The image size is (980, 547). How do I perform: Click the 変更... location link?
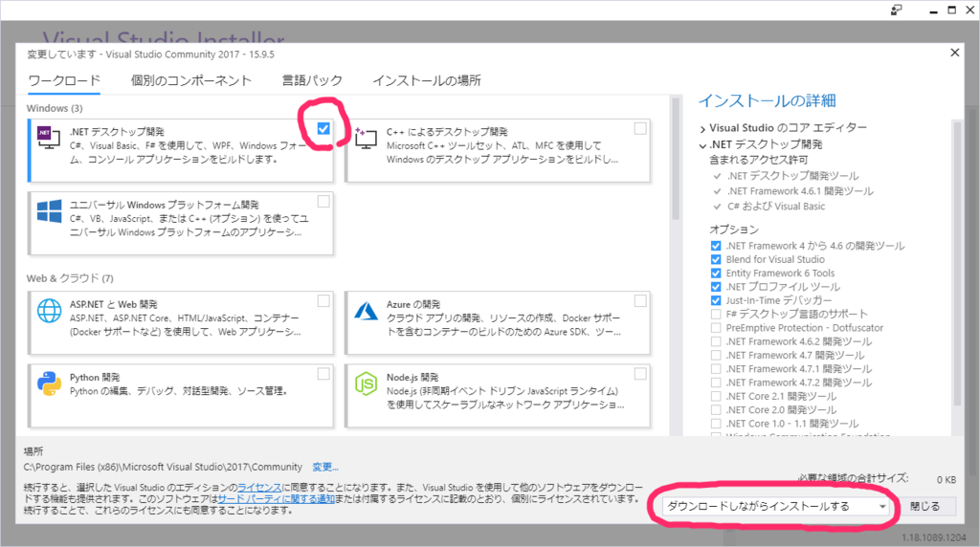(325, 467)
